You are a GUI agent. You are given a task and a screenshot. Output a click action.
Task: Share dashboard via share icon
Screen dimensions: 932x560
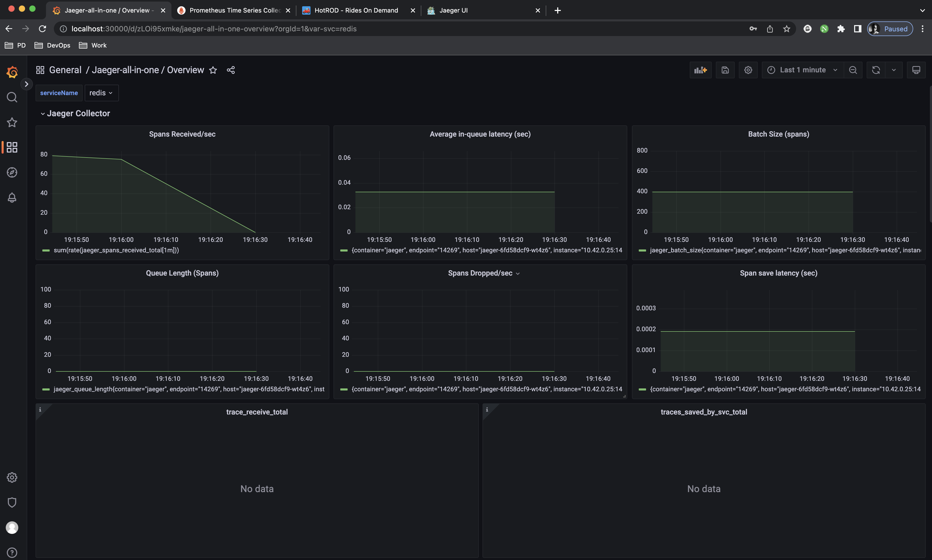[x=231, y=70]
